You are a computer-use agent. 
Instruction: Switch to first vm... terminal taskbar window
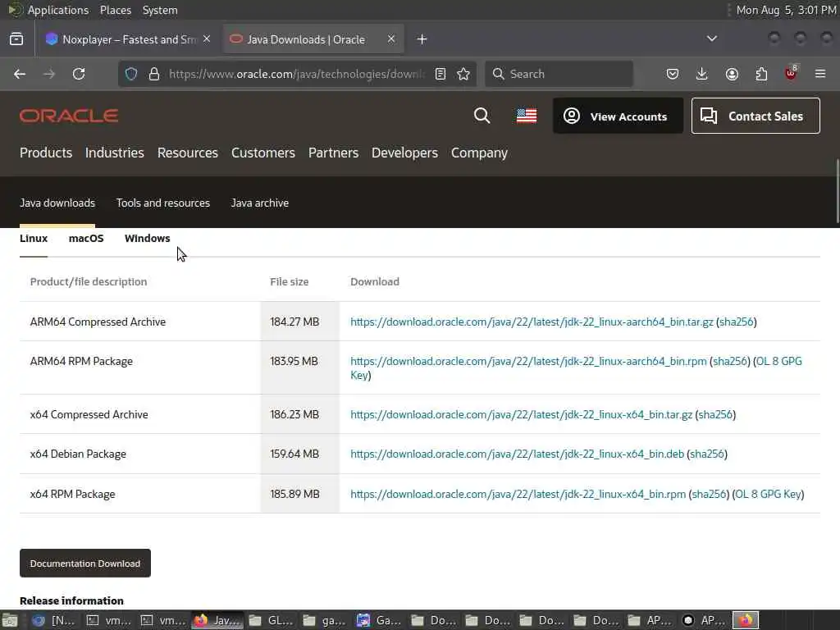[109, 620]
